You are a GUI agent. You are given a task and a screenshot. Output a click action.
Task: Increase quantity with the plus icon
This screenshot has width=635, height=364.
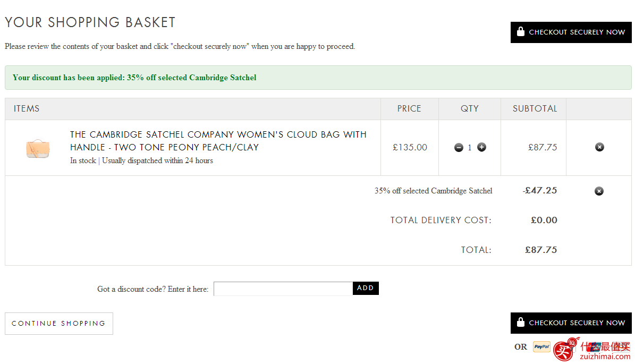[x=481, y=147]
